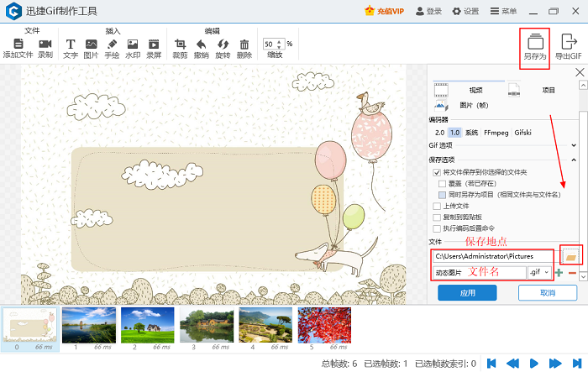This screenshot has width=588, height=372.
Task: Select frame 4 coastal garden thumbnail
Action: pos(265,325)
